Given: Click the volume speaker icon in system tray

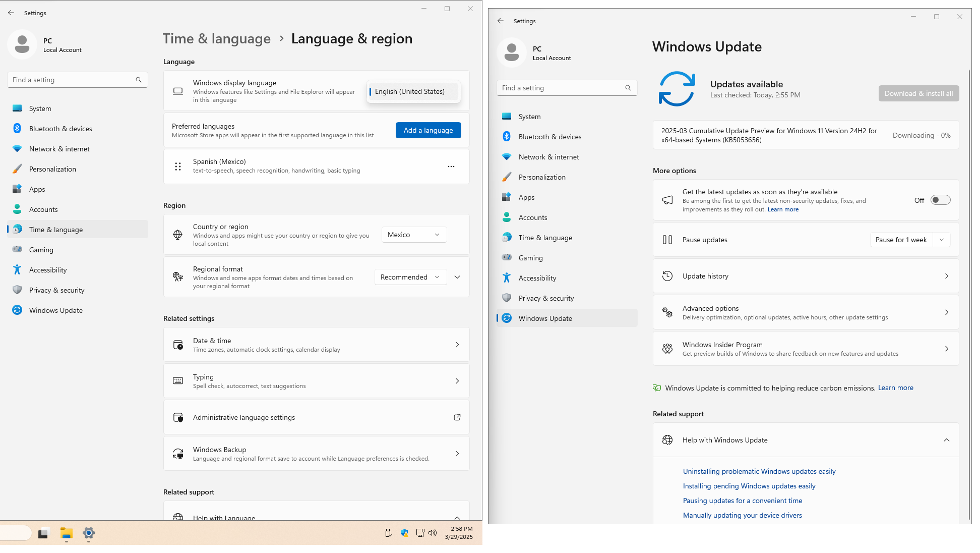Looking at the screenshot, I should coord(433,533).
